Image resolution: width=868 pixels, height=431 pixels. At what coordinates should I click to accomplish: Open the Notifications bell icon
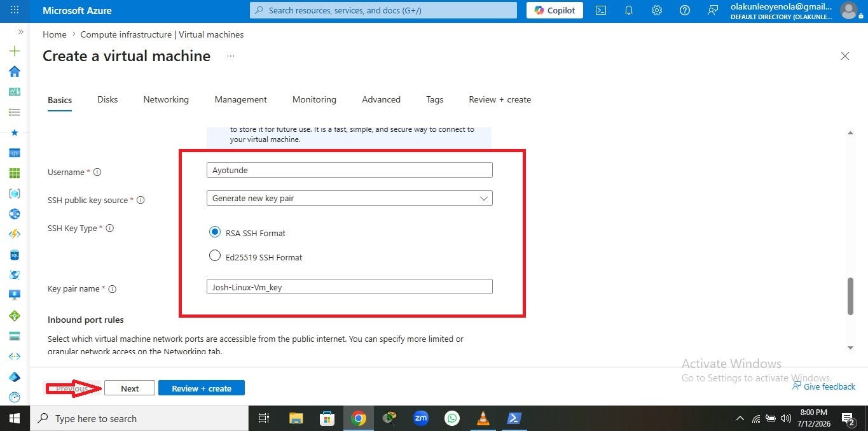pyautogui.click(x=629, y=10)
